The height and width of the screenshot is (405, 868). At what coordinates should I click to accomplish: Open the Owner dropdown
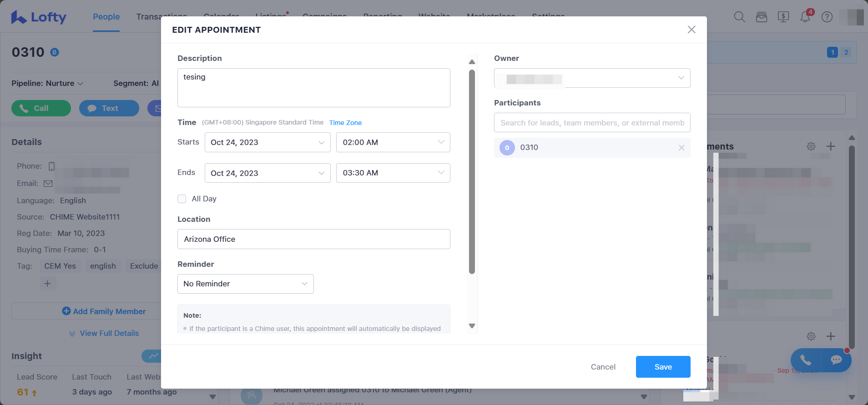point(592,78)
